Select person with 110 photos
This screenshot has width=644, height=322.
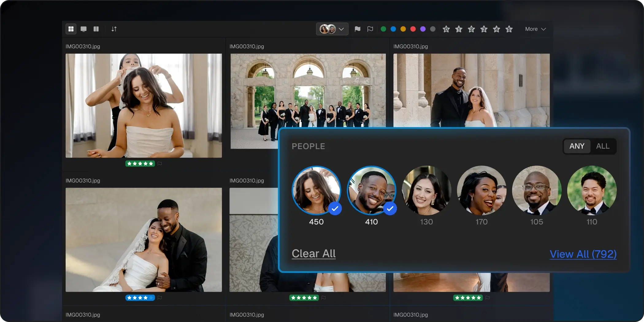click(592, 190)
